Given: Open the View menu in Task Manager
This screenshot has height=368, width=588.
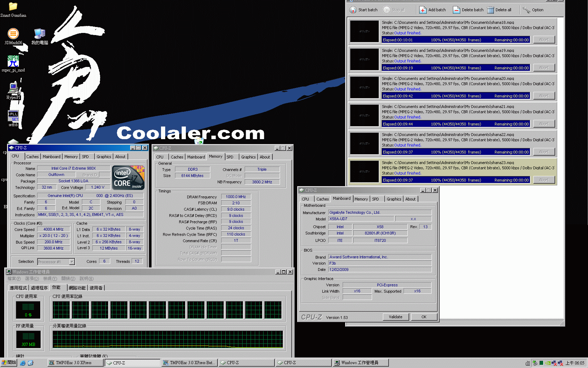Looking at the screenshot, I should point(50,279).
